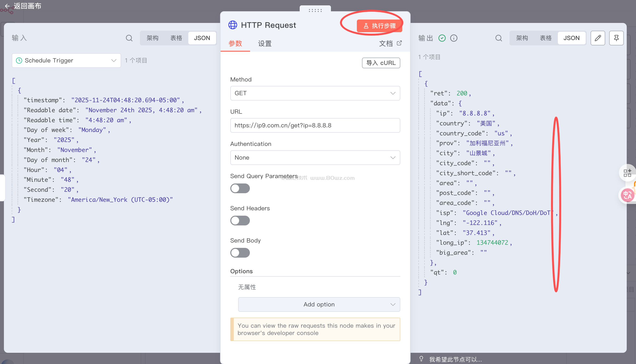Click the back arrow to return to canvas
This screenshot has width=636, height=364.
[7, 6]
